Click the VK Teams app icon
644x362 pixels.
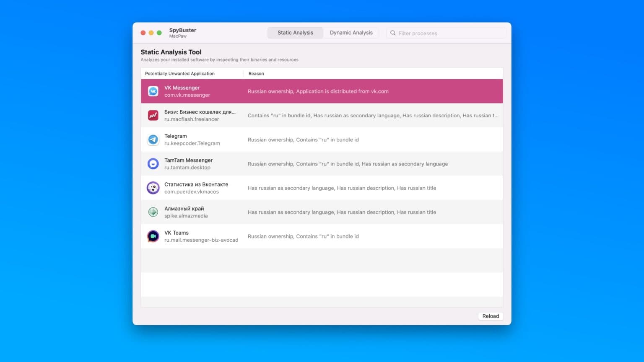(x=153, y=236)
